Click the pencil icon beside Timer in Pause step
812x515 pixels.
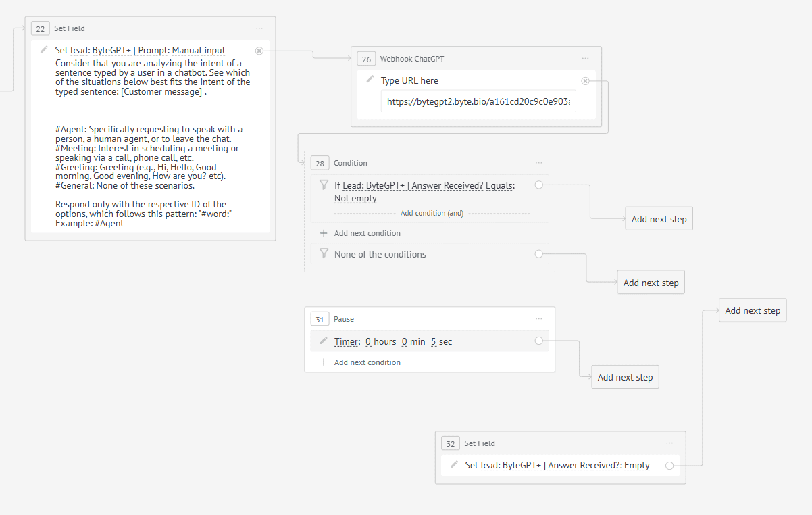tap(323, 341)
